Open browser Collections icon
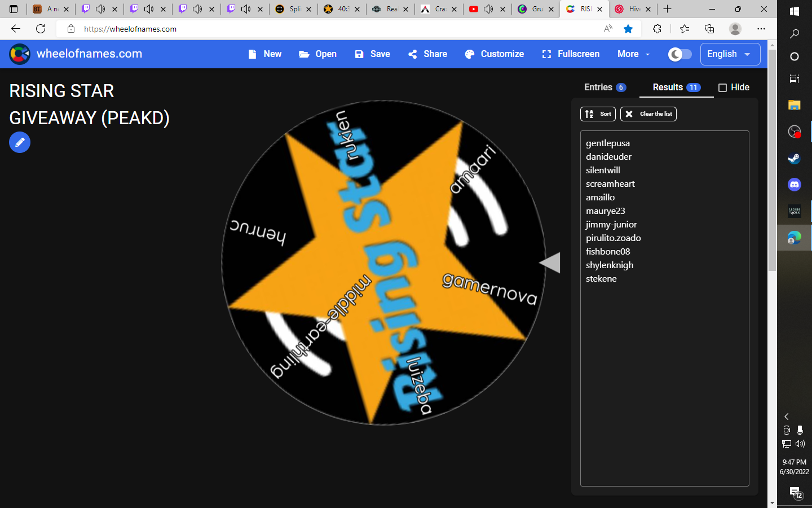 point(709,29)
